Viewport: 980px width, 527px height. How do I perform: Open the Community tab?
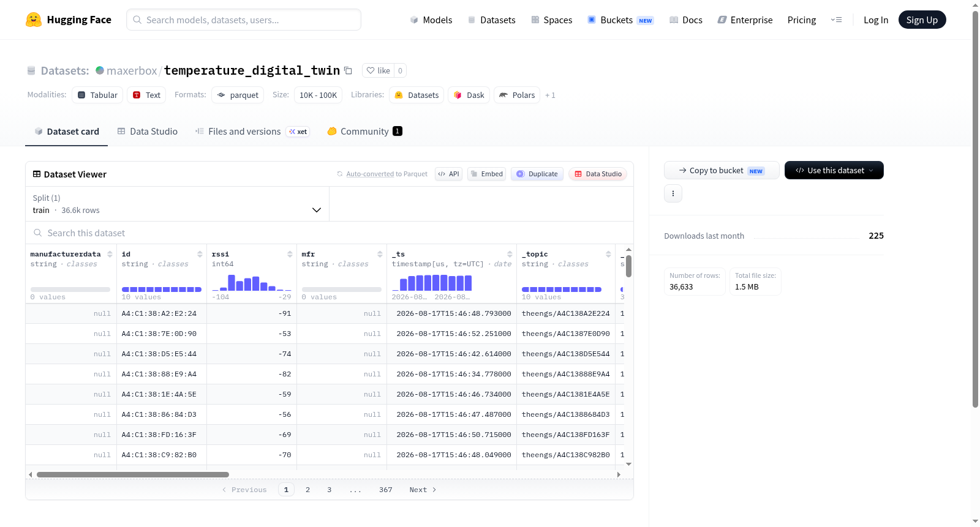pos(365,132)
